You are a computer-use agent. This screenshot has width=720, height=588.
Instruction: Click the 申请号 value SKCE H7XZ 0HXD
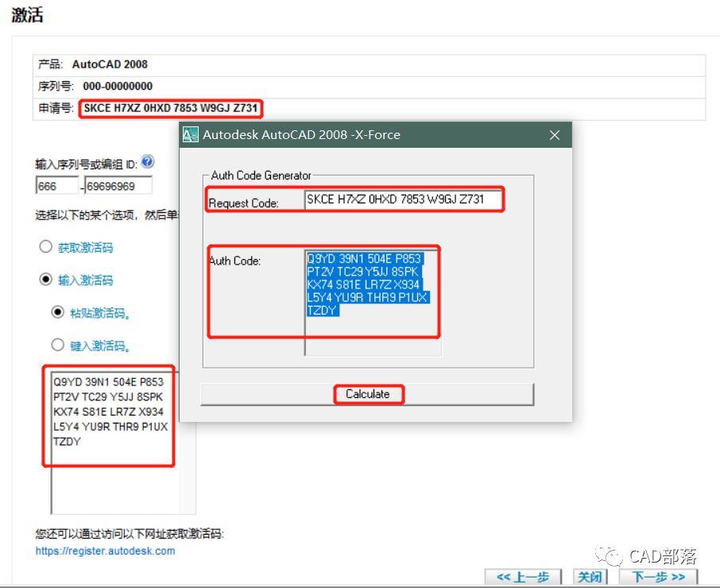click(170, 108)
